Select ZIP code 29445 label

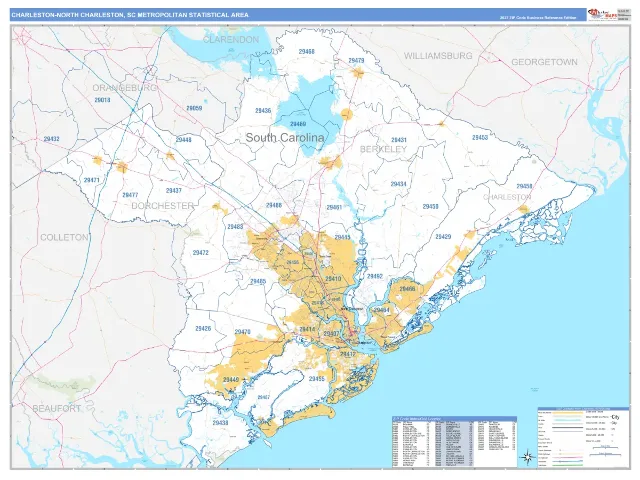pos(342,237)
